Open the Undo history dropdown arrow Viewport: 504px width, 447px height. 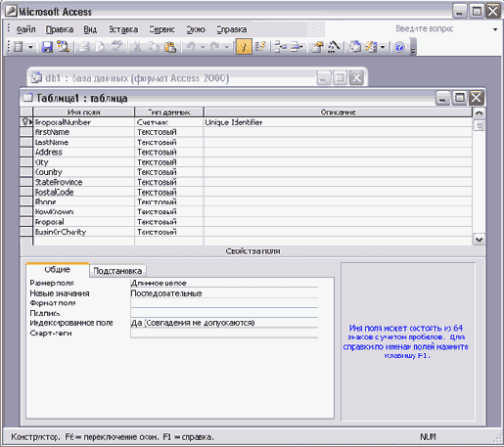tap(203, 47)
